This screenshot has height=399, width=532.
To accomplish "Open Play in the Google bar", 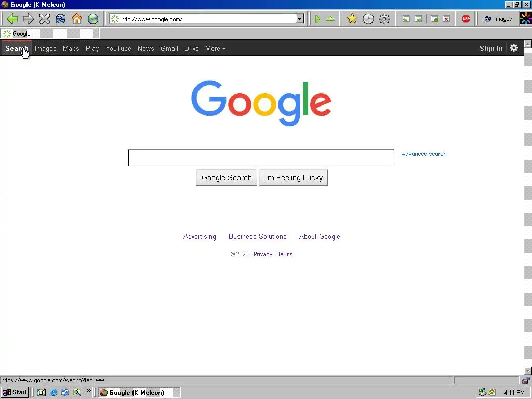I will pos(92,48).
